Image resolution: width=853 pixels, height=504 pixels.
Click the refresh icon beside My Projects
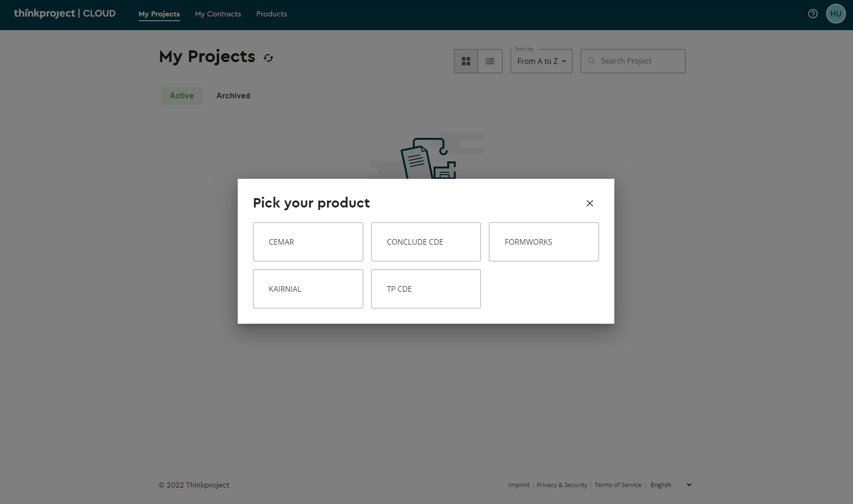click(x=268, y=58)
